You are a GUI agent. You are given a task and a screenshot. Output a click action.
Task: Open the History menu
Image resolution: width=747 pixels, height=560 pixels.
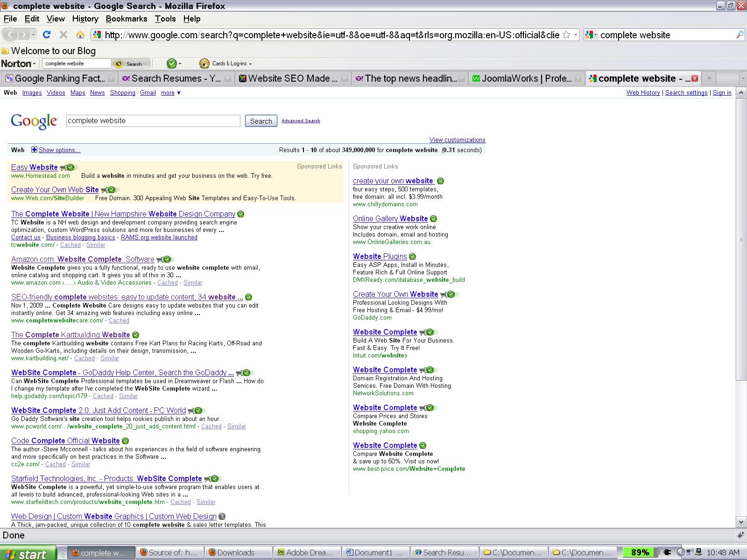pos(85,19)
